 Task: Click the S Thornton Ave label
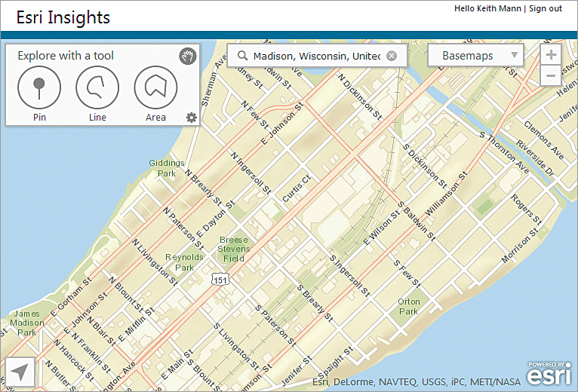click(504, 152)
